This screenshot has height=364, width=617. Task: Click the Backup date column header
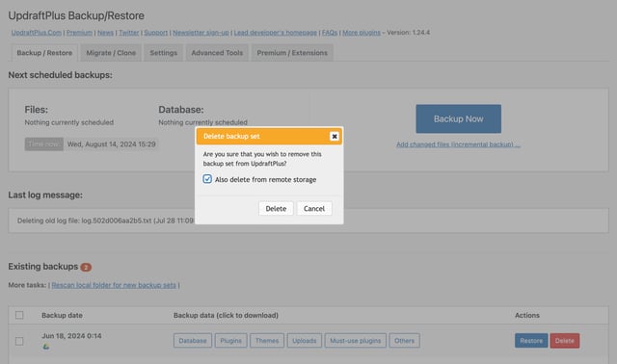62,315
